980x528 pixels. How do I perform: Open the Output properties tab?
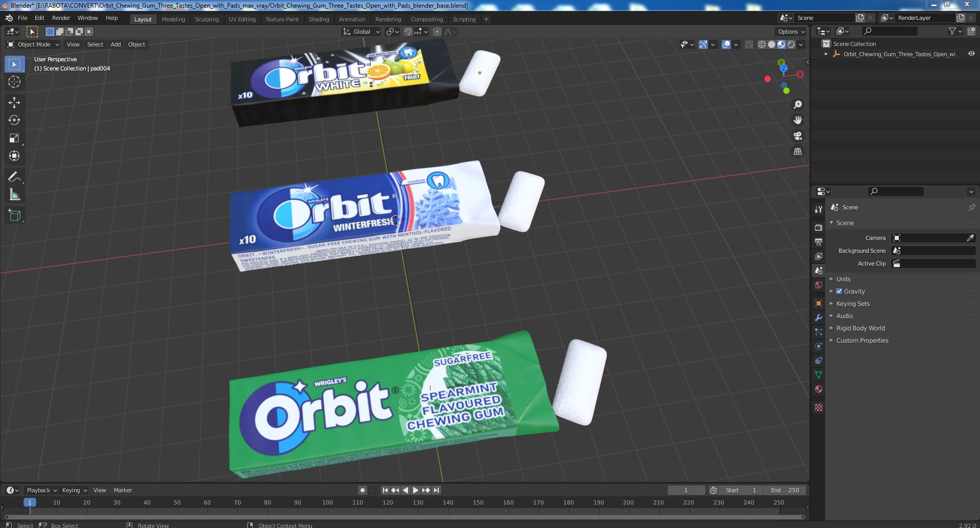(x=819, y=242)
